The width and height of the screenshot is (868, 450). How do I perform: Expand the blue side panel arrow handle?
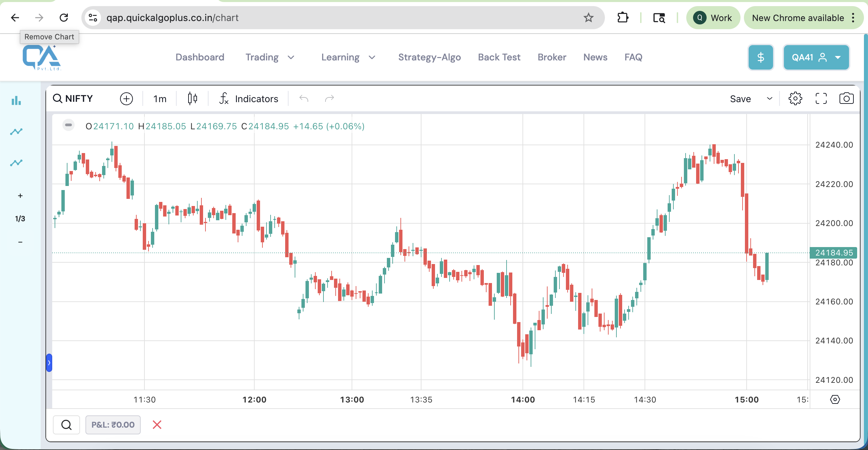[49, 362]
